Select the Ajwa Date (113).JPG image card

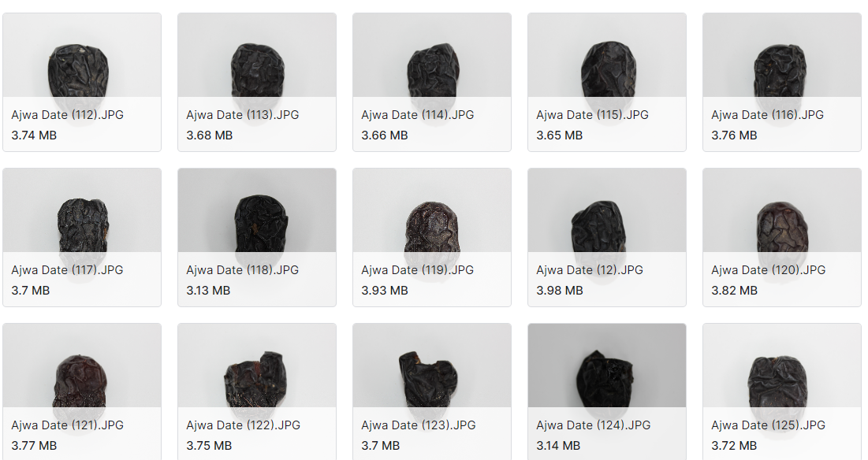point(257,83)
